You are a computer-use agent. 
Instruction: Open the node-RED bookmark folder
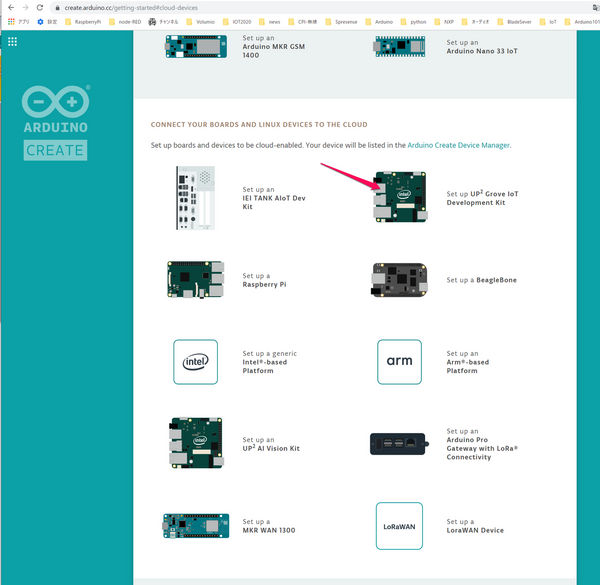[125, 22]
